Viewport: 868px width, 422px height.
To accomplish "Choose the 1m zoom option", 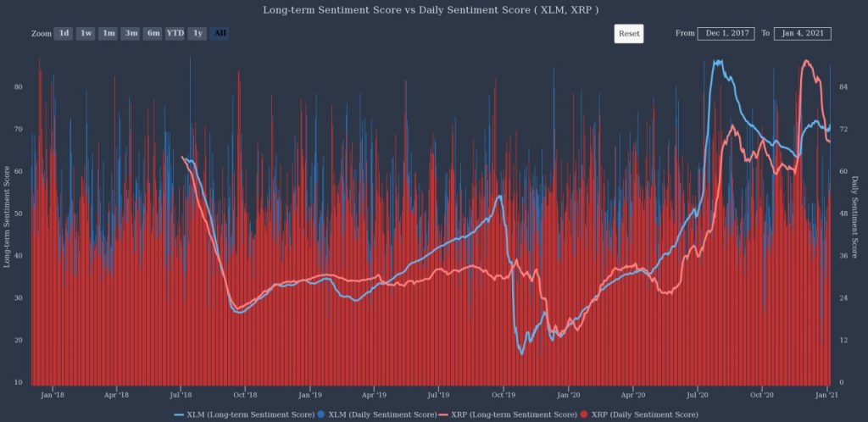I will click(x=108, y=34).
